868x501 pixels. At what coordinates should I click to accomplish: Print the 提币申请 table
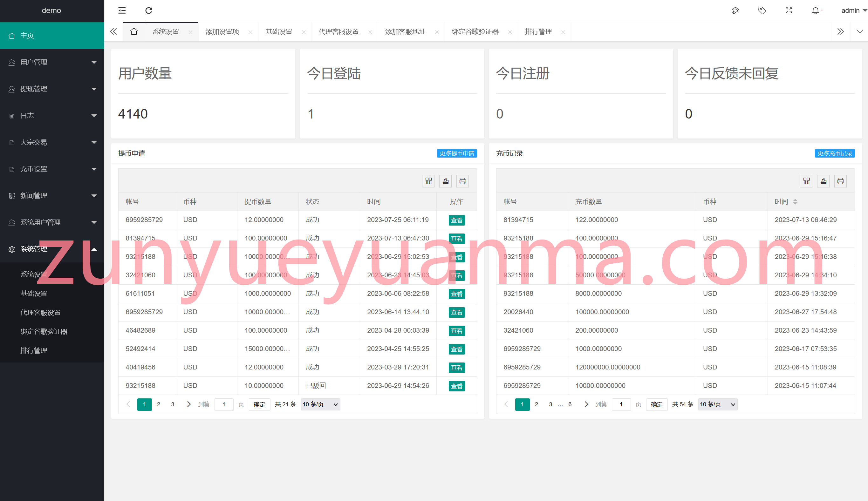click(462, 181)
